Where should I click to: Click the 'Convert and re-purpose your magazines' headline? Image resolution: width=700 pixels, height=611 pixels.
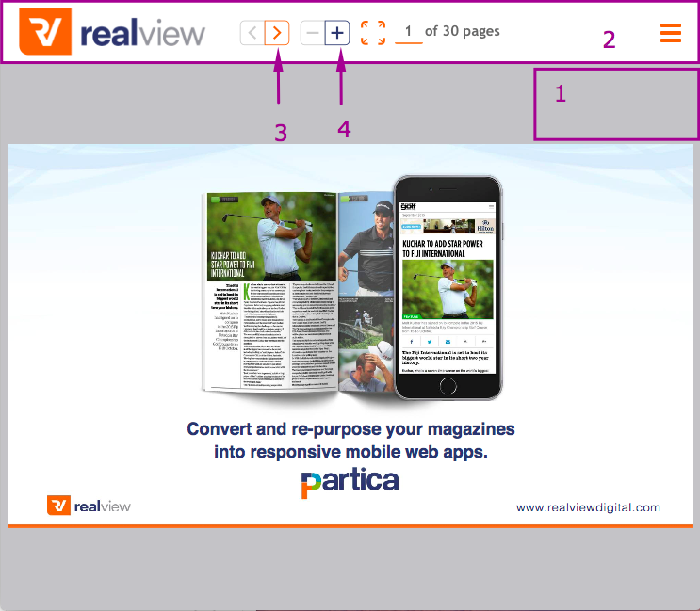pyautogui.click(x=350, y=429)
